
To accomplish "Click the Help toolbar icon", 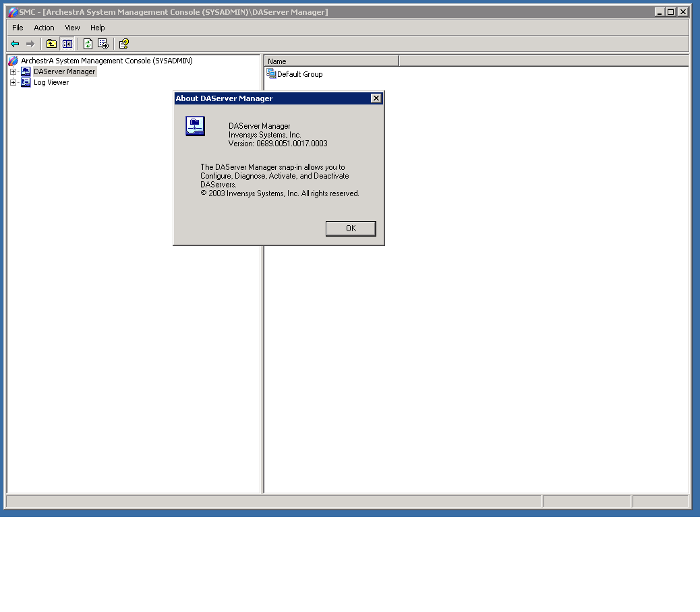I will [x=124, y=44].
